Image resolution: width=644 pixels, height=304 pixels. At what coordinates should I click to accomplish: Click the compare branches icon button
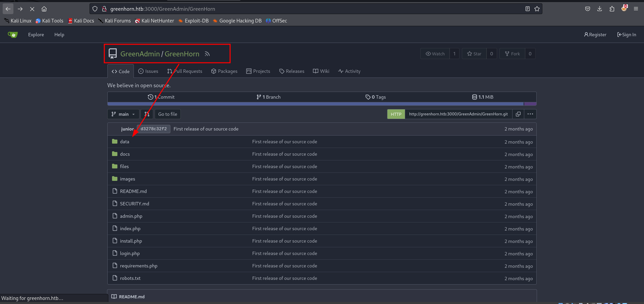147,114
